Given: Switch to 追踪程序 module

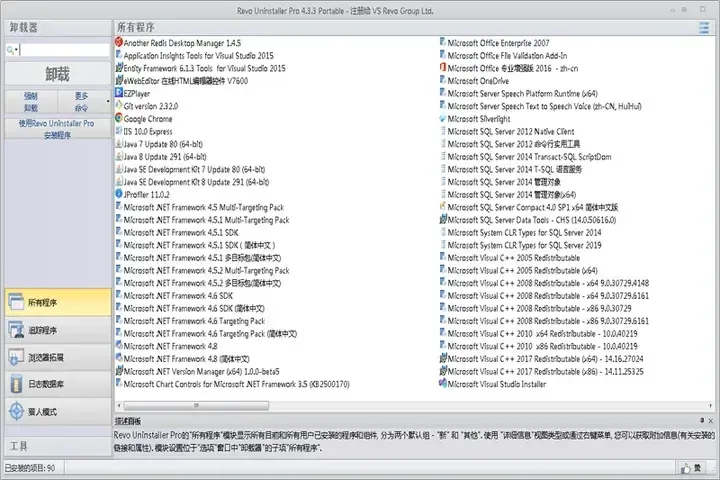Looking at the screenshot, I should pos(58,330).
